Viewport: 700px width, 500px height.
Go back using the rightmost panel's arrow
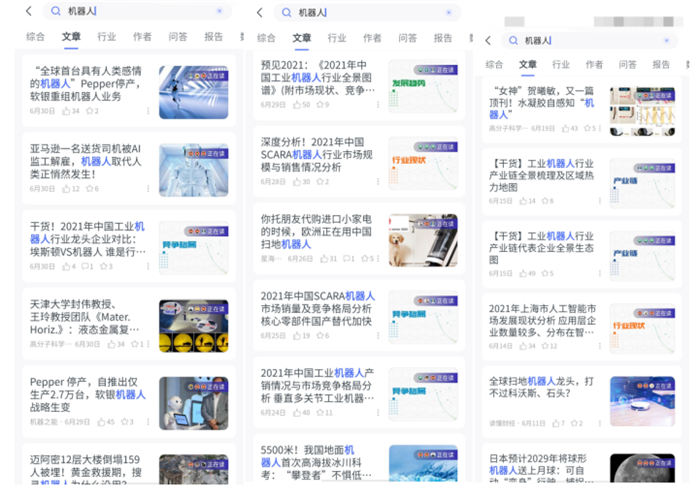click(x=488, y=41)
